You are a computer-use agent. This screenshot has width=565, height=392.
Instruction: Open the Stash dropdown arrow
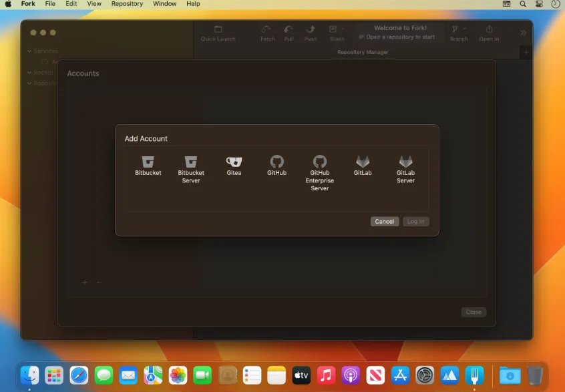pyautogui.click(x=343, y=29)
